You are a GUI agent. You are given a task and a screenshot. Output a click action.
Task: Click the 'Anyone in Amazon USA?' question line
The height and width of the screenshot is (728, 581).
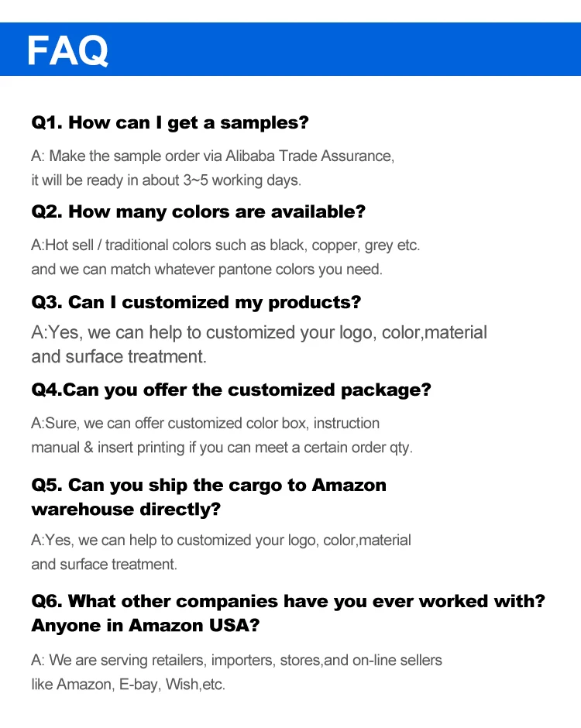[145, 626]
